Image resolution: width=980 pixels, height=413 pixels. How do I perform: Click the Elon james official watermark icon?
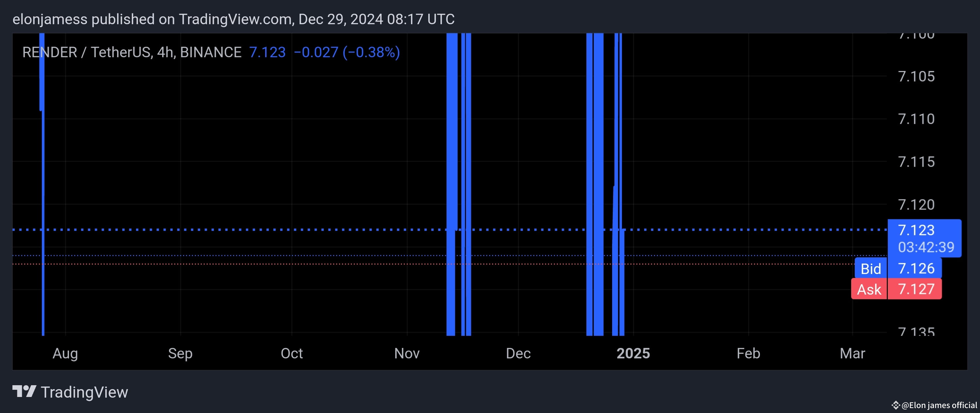pyautogui.click(x=896, y=405)
